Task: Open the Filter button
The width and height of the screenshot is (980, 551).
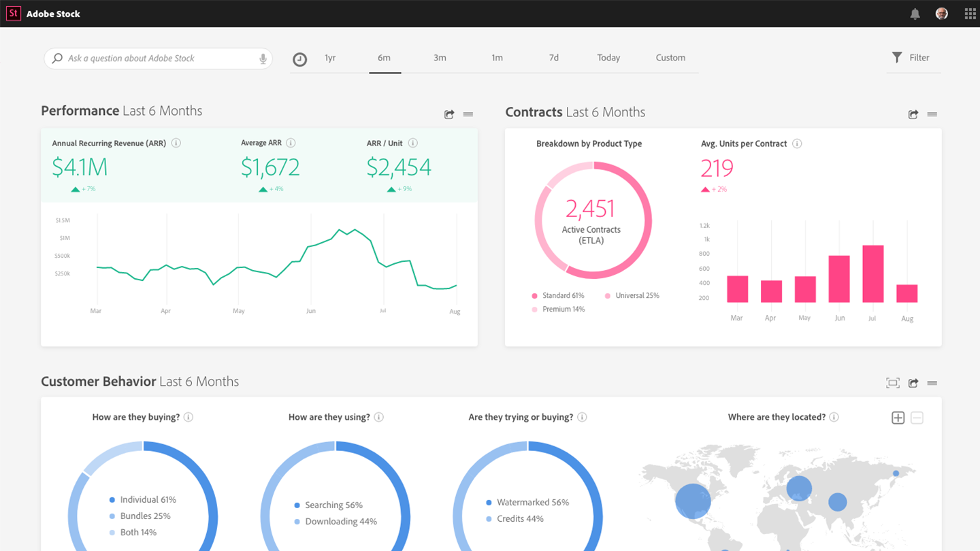Action: point(911,58)
